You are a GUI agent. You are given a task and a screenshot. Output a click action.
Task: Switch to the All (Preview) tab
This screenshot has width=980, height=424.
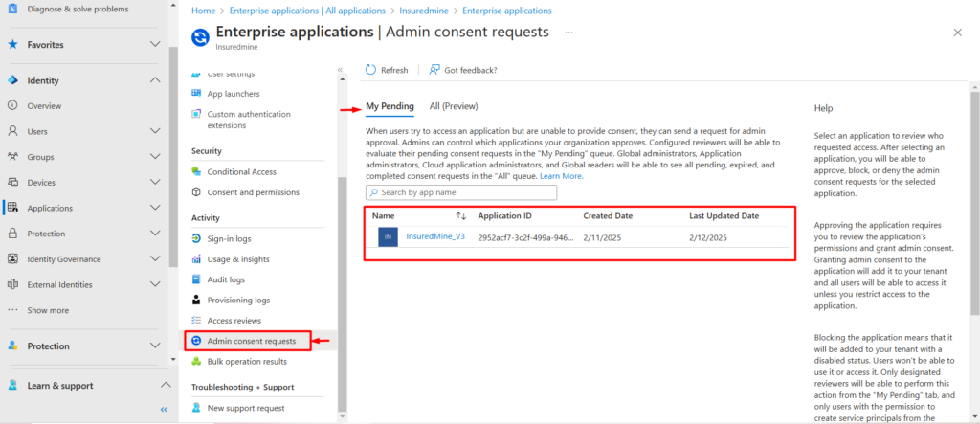click(x=454, y=106)
